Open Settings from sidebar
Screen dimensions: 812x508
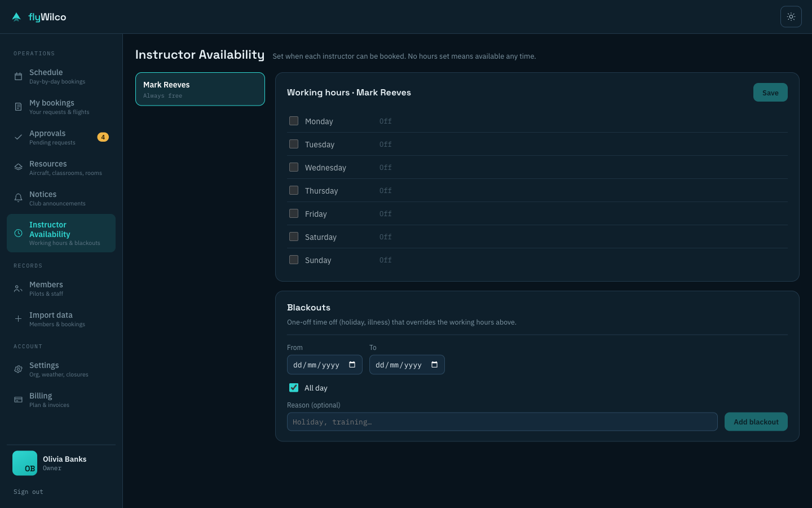61,369
